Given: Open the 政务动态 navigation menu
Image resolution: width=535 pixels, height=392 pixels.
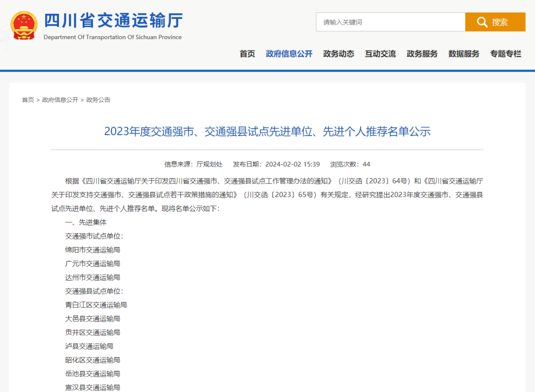Looking at the screenshot, I should click(338, 54).
